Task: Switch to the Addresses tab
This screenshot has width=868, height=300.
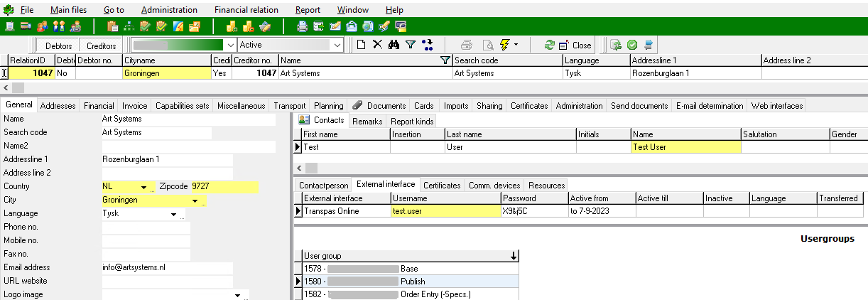Action: coord(58,105)
